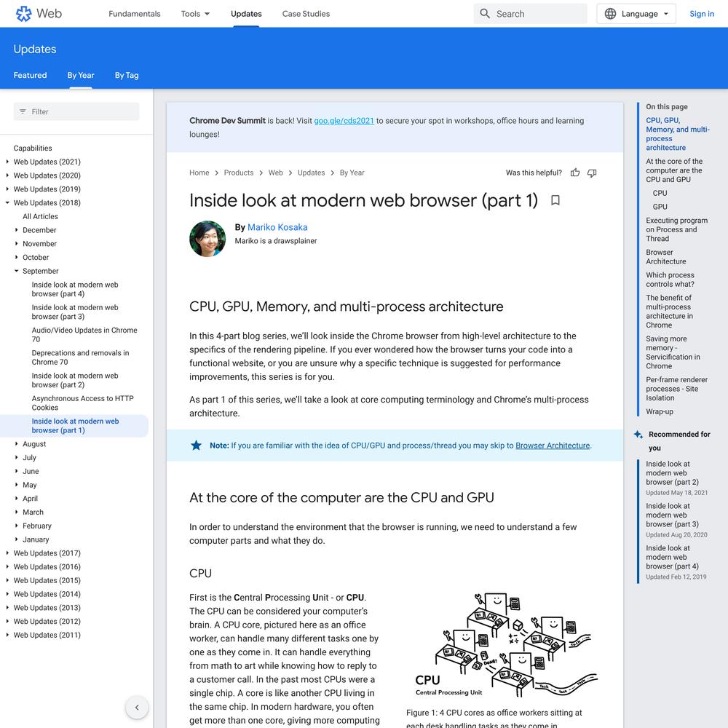Select the By Year tab

(81, 75)
